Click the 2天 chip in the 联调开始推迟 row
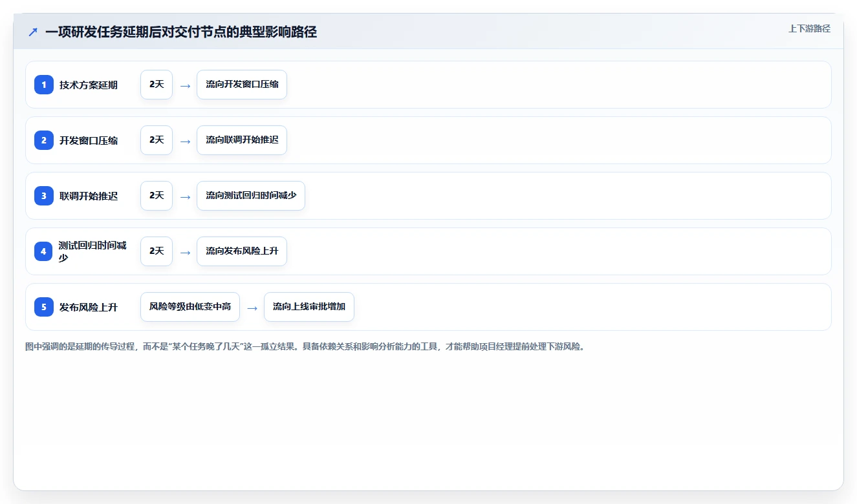 [x=157, y=196]
